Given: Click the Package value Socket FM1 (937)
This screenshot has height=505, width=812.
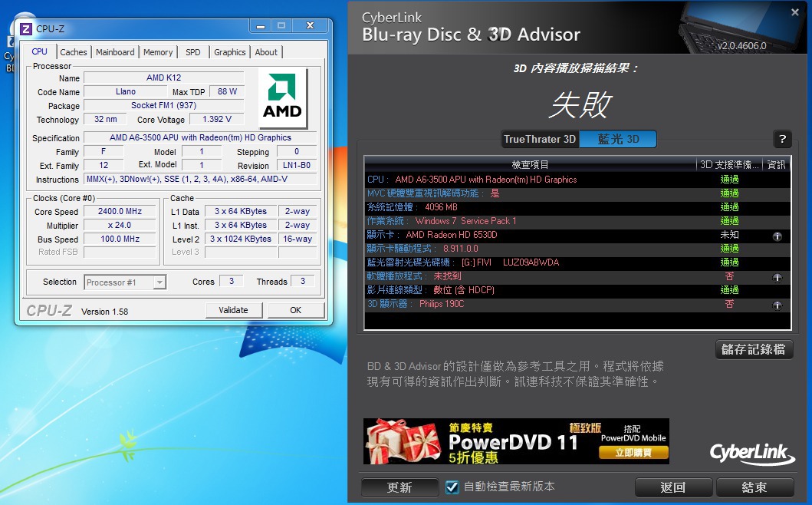Looking at the screenshot, I should [x=163, y=105].
